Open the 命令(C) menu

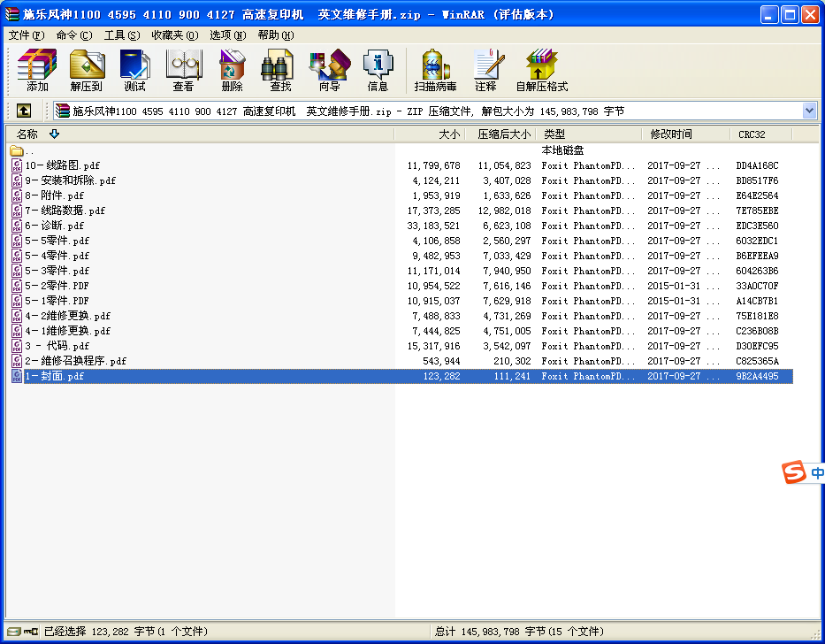pyautogui.click(x=74, y=35)
